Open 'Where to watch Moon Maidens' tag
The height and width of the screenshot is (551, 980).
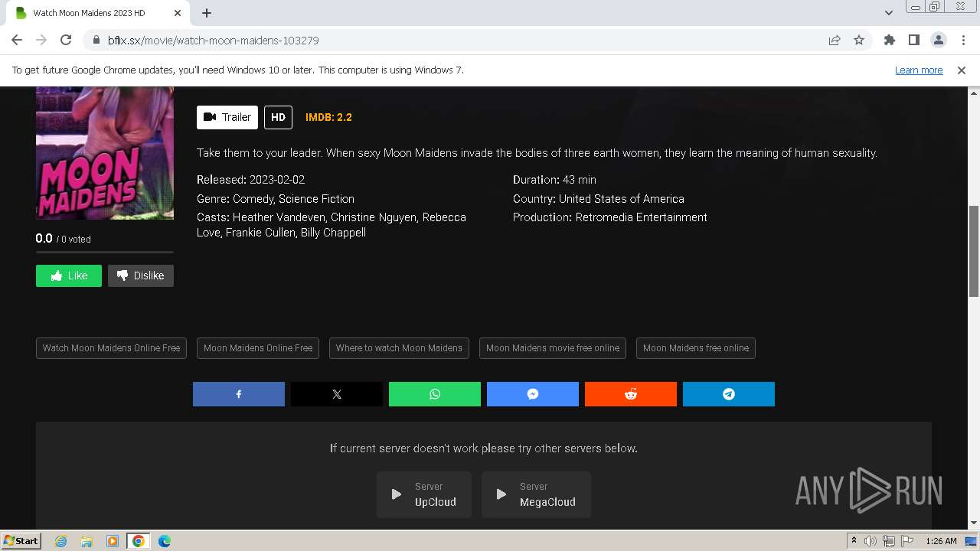tap(399, 348)
